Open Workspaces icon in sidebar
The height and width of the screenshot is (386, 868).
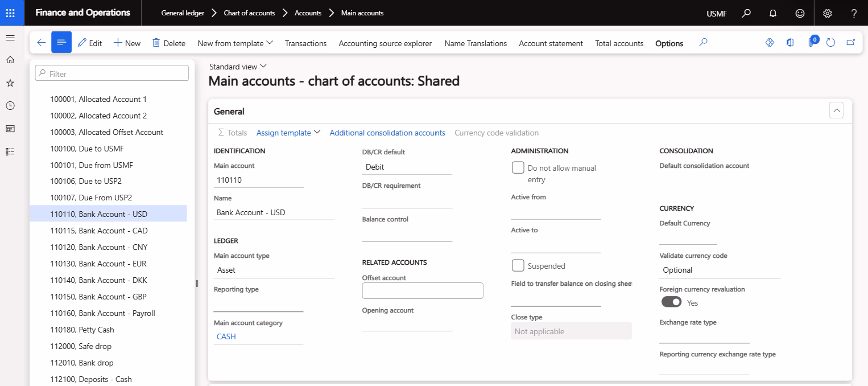pos(10,129)
